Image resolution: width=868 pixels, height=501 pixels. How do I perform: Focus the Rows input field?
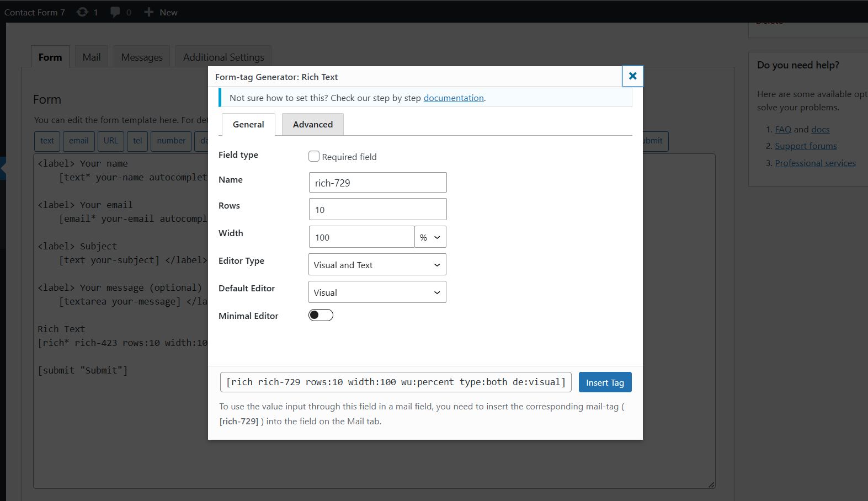[x=377, y=210]
